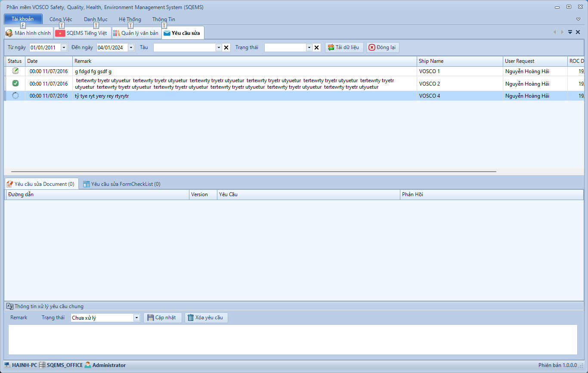This screenshot has width=588, height=373.
Task: Click the Xóa yêu cầu delete button
Action: 206,318
